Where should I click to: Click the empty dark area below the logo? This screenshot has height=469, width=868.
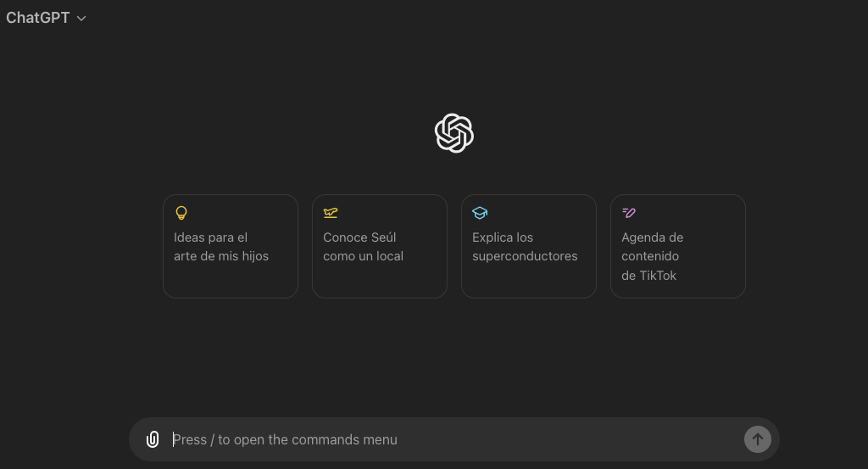pos(454,355)
